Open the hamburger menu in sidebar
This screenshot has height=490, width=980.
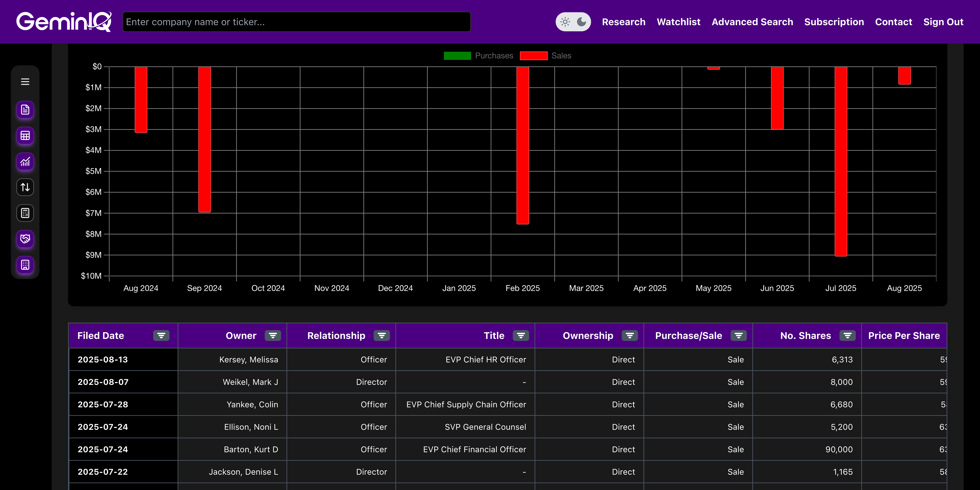click(x=25, y=82)
